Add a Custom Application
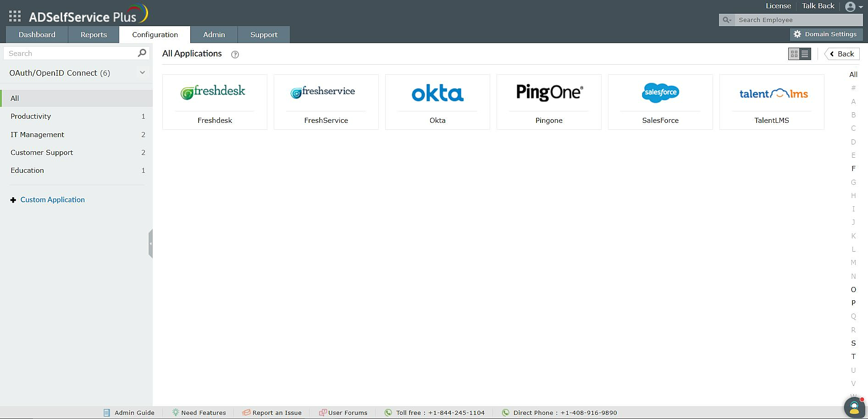 [52, 199]
